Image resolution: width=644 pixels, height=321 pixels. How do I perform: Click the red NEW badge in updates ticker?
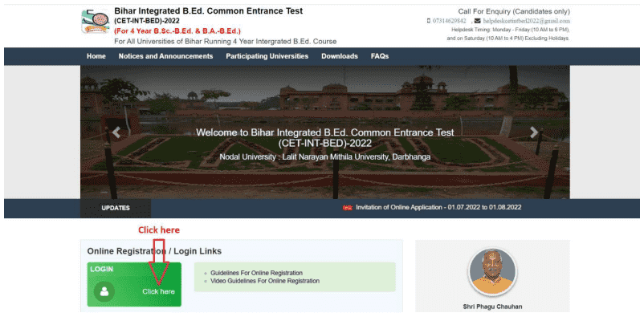tap(348, 208)
